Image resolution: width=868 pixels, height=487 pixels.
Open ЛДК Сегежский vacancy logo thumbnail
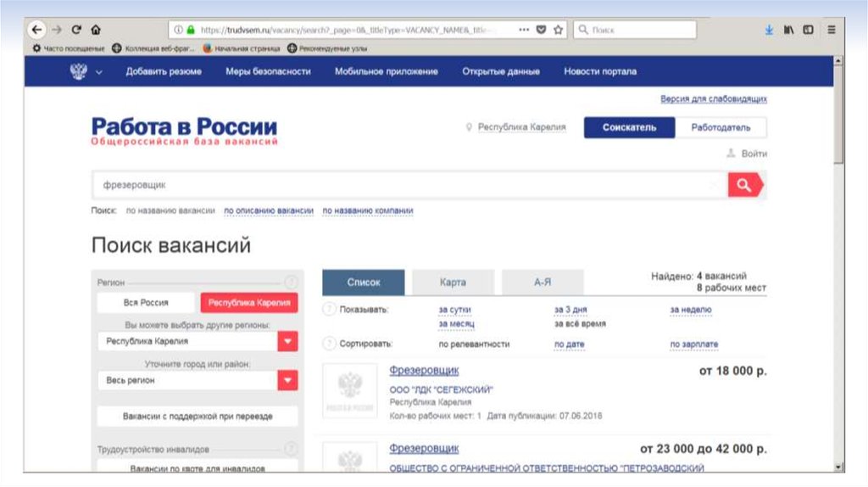pos(350,391)
